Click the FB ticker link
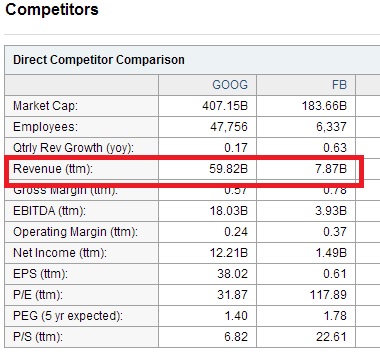This screenshot has width=380, height=363. (x=339, y=85)
